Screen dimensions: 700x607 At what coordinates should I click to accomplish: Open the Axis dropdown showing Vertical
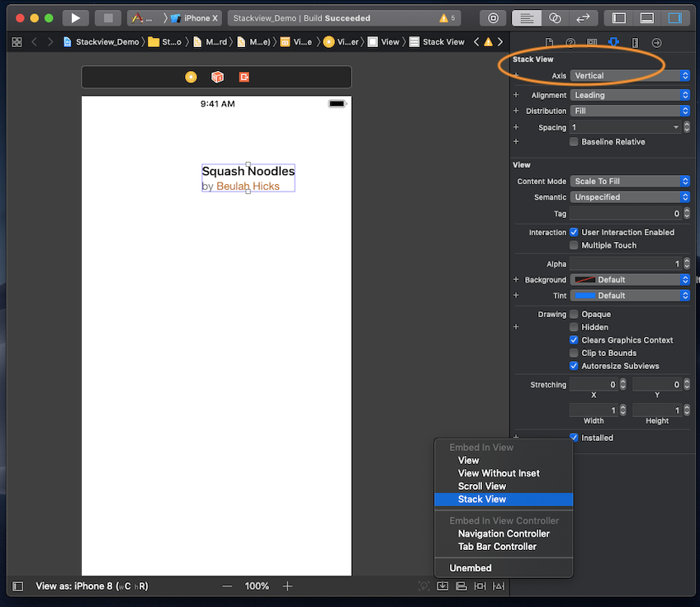[x=630, y=75]
